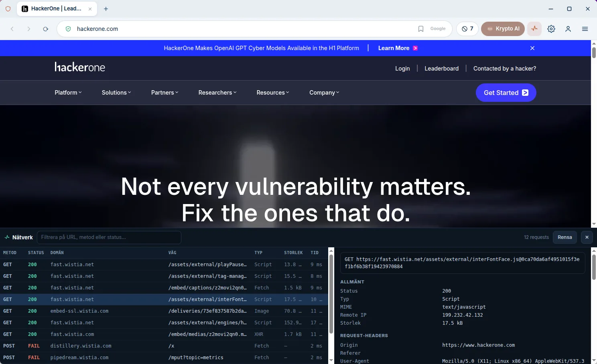This screenshot has height=364, width=597.
Task: Expand the Solutions menu
Action: coord(116,93)
